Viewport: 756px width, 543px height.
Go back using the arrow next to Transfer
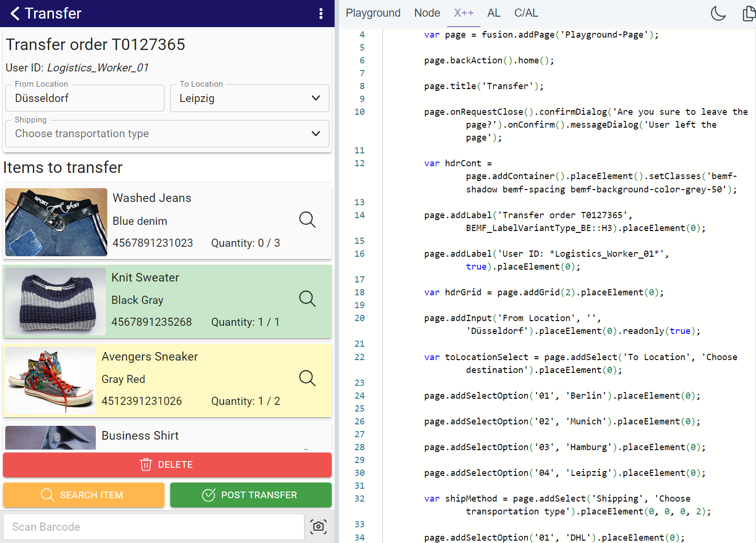coord(15,13)
